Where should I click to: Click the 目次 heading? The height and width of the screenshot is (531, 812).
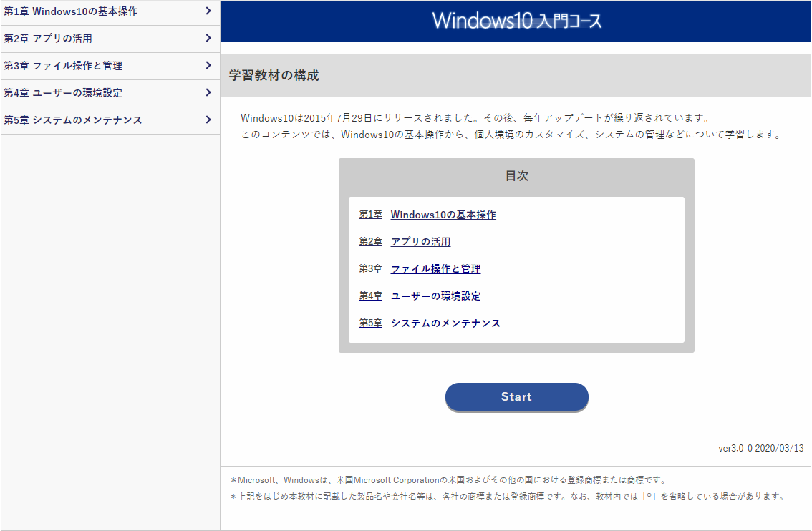click(517, 176)
